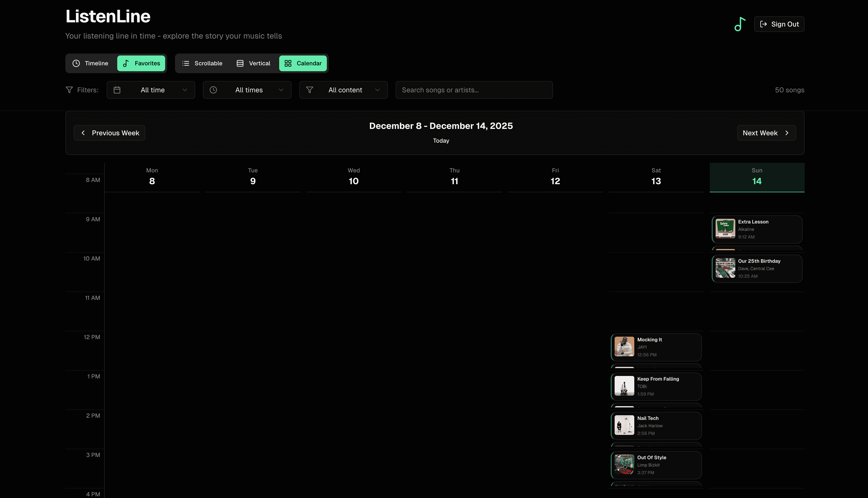Switch to the Timeline view

click(x=91, y=63)
